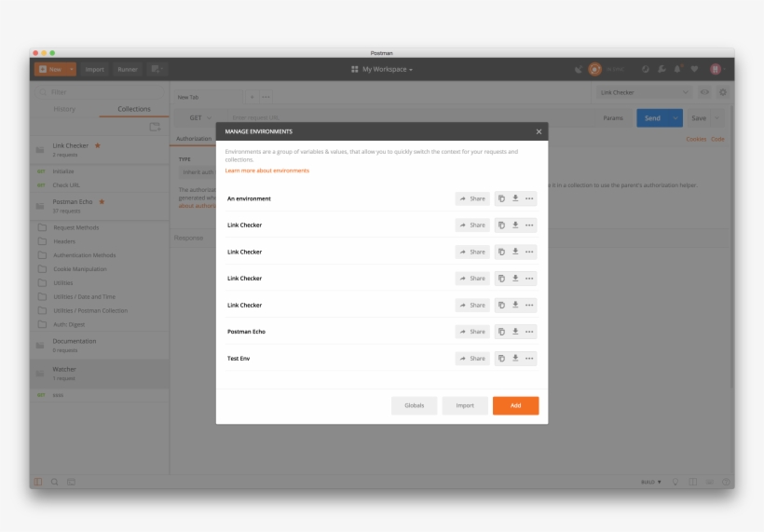This screenshot has width=764, height=532.
Task: Open the Test Env environment name
Action: tap(239, 359)
